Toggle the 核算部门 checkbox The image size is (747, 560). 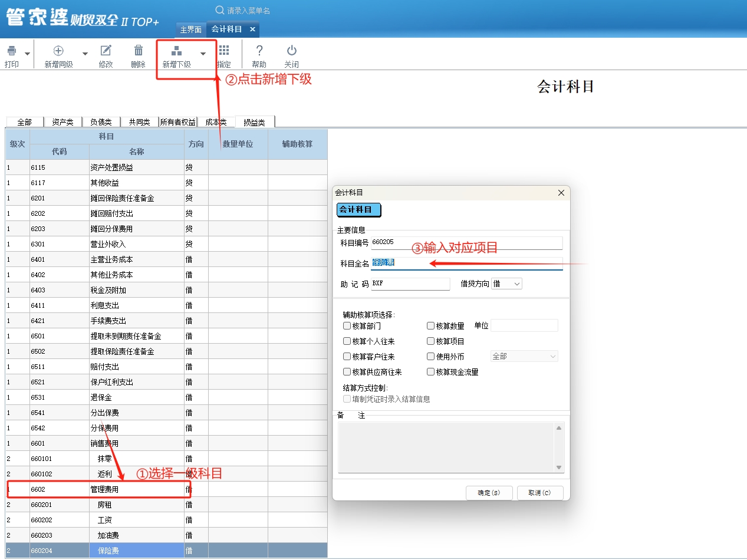347,326
